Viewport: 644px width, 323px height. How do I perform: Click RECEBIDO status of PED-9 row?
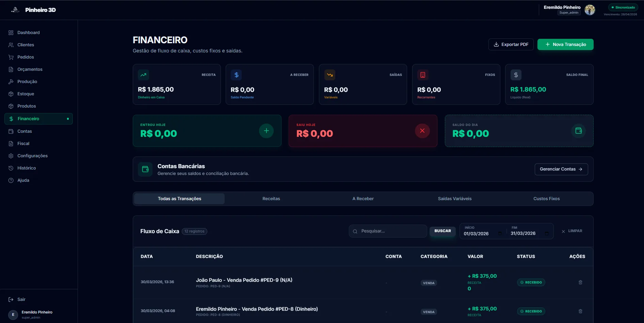[x=531, y=282]
